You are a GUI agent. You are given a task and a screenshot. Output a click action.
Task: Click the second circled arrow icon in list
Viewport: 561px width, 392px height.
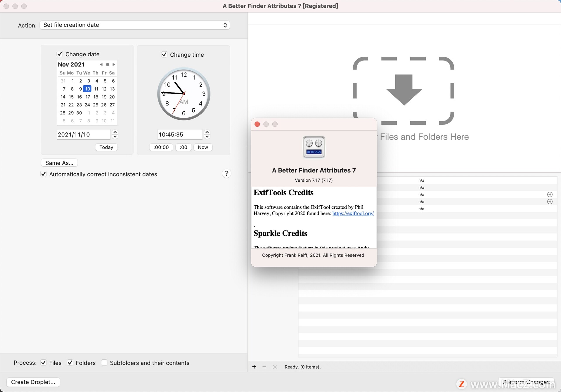tap(550, 202)
